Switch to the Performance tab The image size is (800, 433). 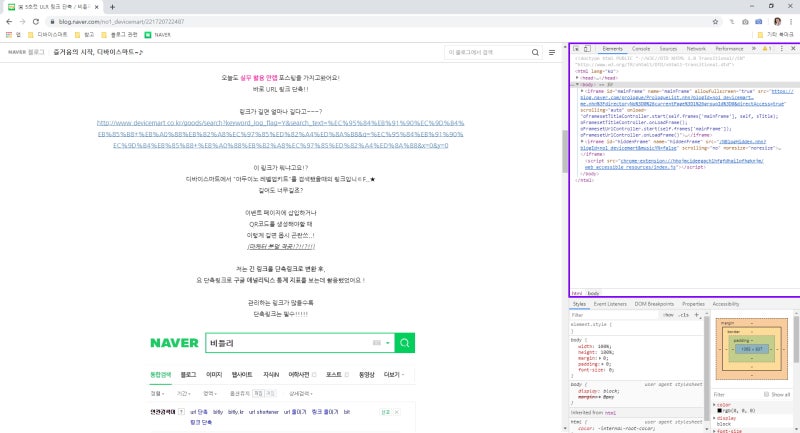729,48
